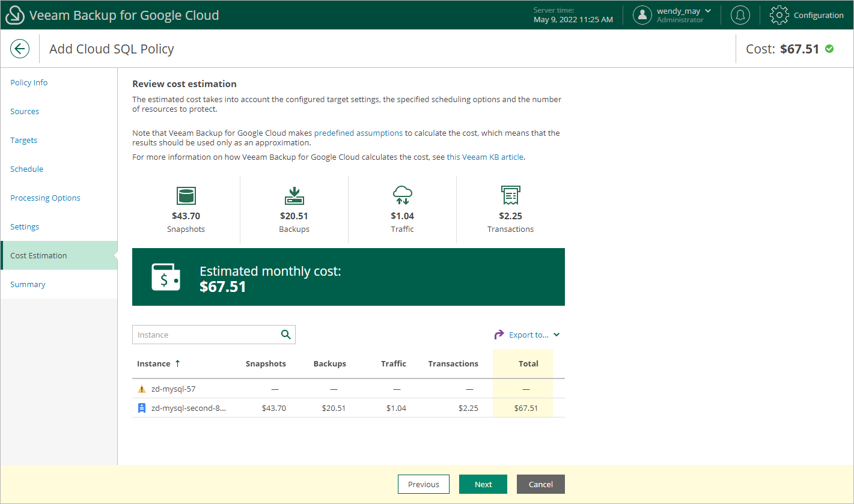
Task: Sort by Total column header
Action: [x=528, y=363]
